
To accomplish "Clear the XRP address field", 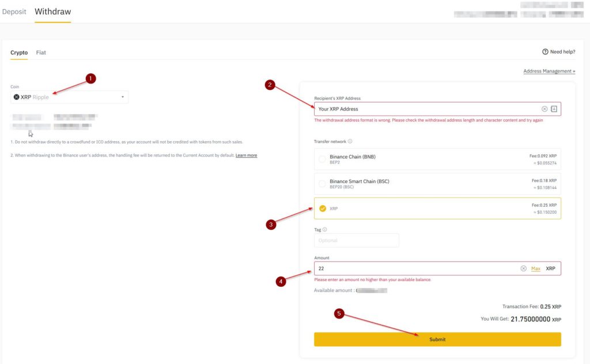I will pyautogui.click(x=544, y=109).
